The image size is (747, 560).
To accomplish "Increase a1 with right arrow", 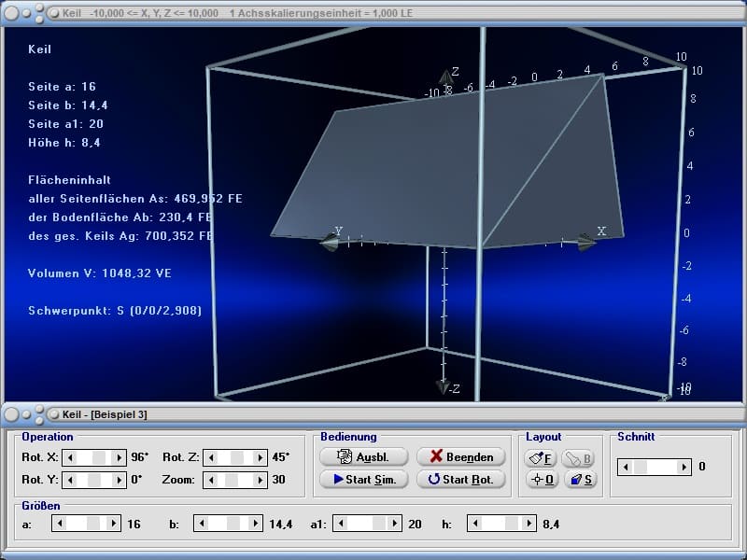I will coord(394,524).
